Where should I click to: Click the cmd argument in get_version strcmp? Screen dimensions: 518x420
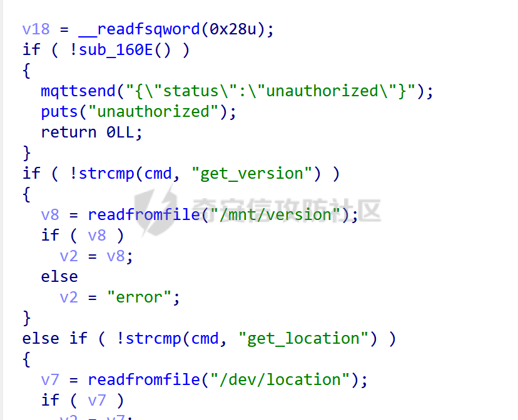click(x=158, y=174)
